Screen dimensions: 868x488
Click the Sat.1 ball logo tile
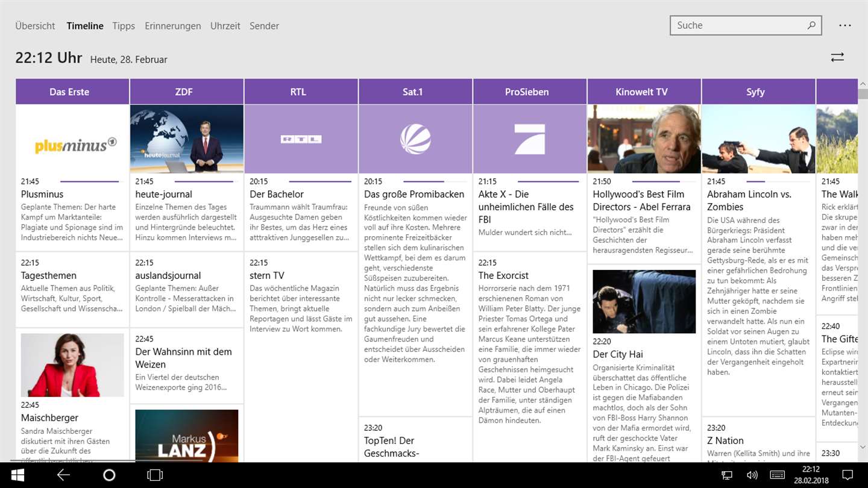[x=415, y=139]
